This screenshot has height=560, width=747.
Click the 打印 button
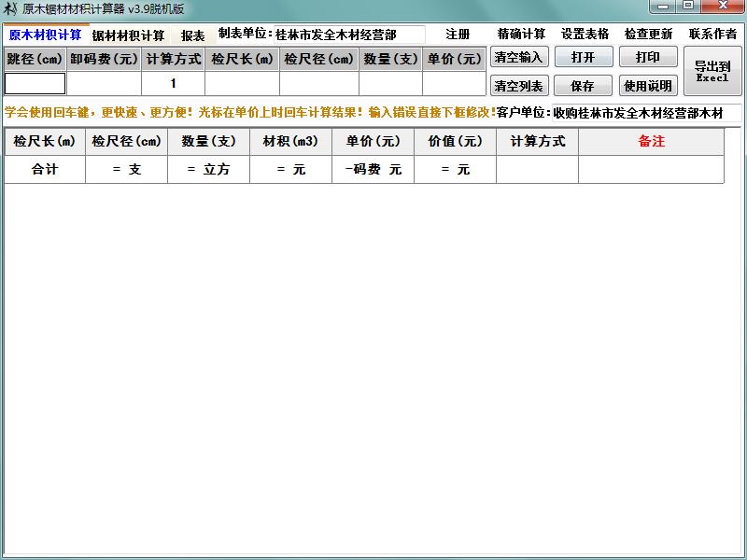pyautogui.click(x=648, y=57)
